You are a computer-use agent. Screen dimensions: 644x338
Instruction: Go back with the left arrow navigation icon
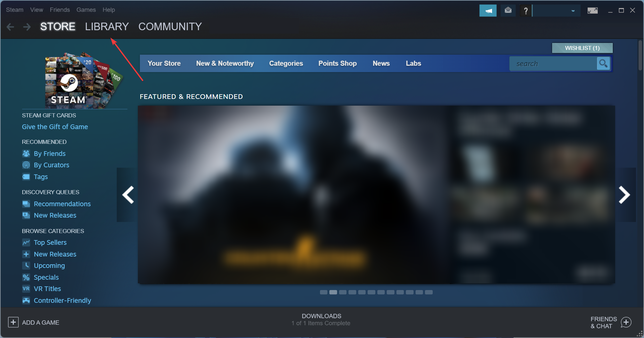10,27
